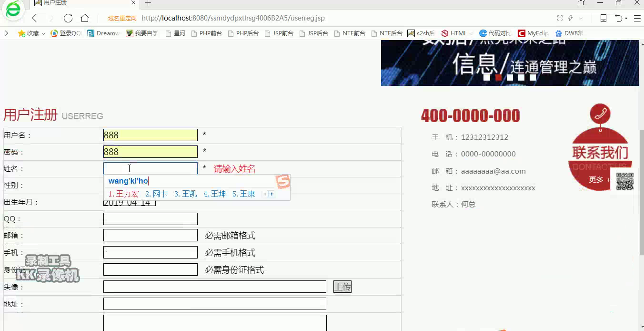Open the 星河 bookmark folder
This screenshot has width=644, height=331.
[175, 33]
